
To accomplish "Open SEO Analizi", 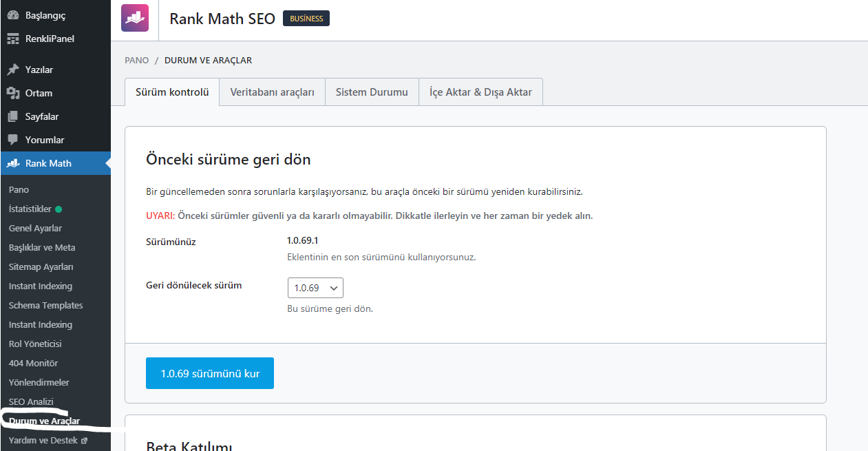I will tap(31, 401).
